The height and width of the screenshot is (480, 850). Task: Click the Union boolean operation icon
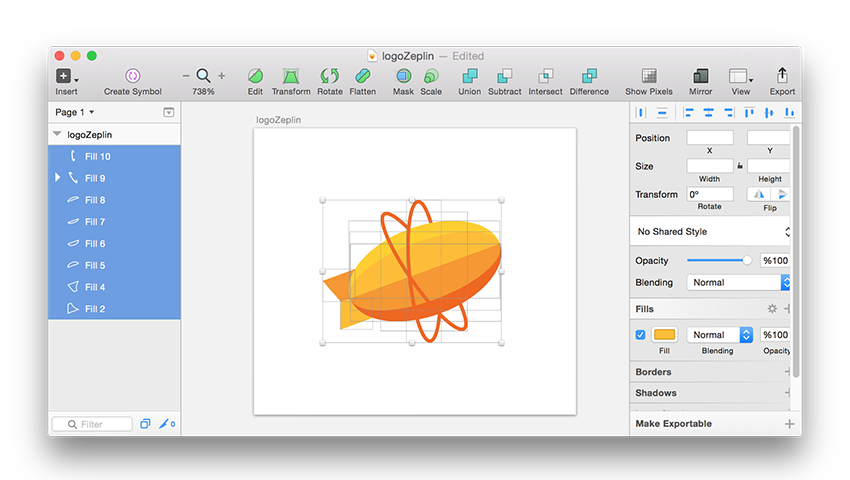click(469, 76)
